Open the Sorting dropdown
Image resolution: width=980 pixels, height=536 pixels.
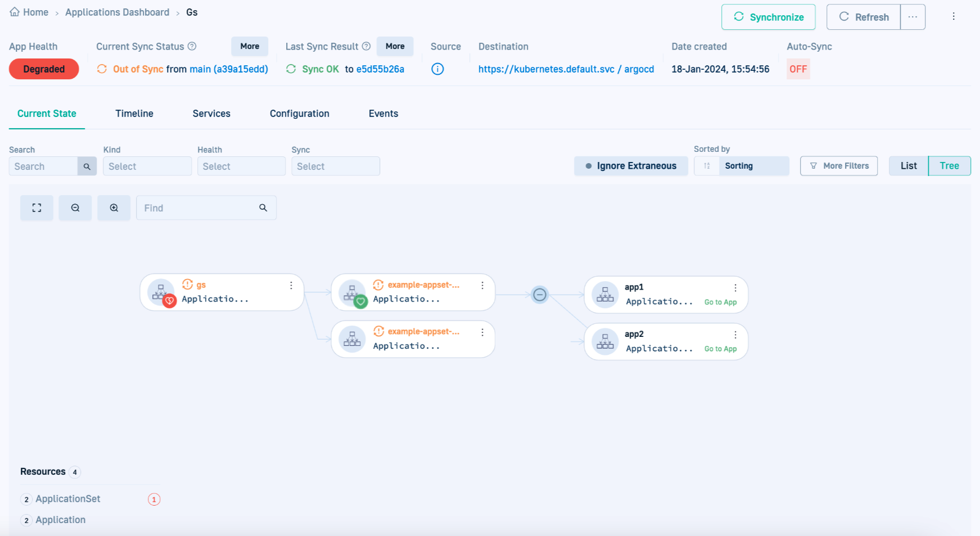(753, 166)
